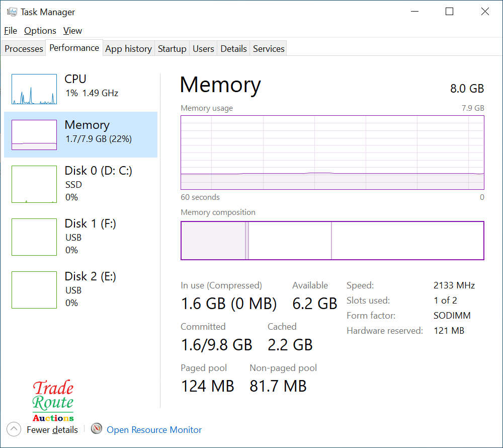Screen dimensions: 503x448
Task: Open the View menu
Action: [x=72, y=31]
